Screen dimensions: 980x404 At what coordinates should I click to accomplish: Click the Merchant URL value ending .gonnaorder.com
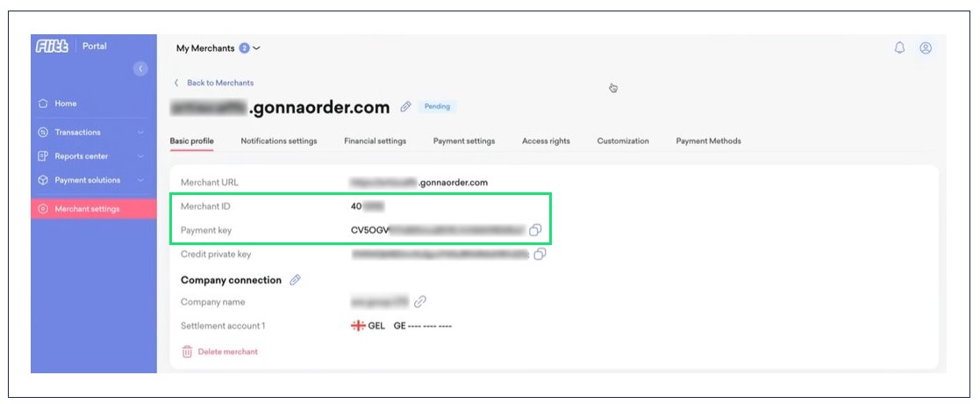coord(419,183)
